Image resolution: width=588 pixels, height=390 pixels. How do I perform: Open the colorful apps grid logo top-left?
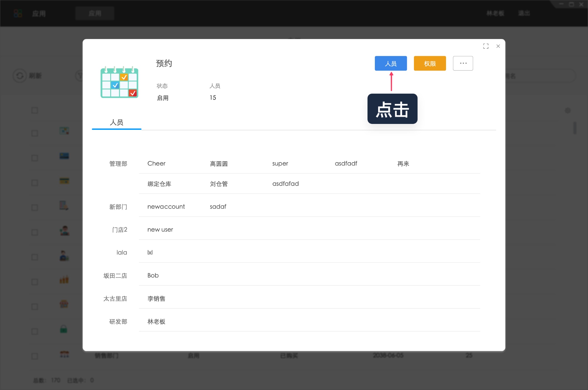pyautogui.click(x=18, y=13)
